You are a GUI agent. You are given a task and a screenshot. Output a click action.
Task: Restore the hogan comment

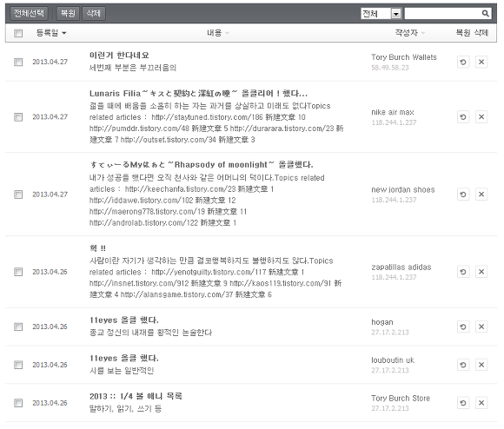pos(463,327)
